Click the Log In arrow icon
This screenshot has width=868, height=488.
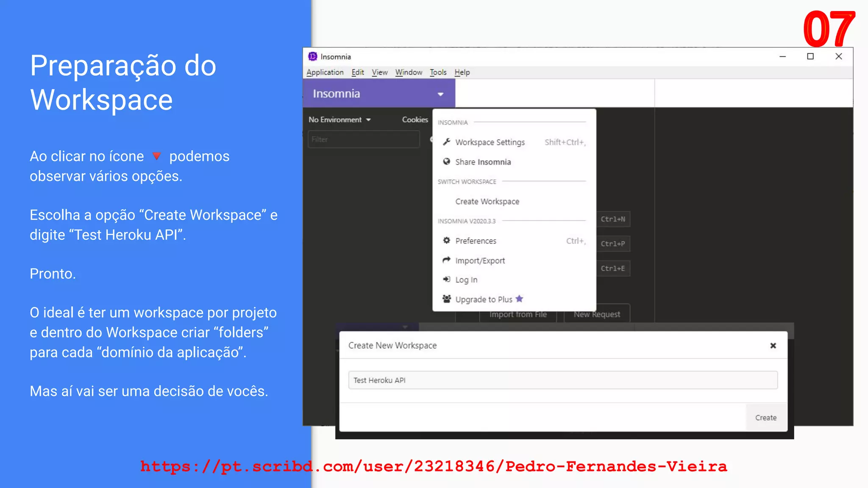tap(446, 279)
